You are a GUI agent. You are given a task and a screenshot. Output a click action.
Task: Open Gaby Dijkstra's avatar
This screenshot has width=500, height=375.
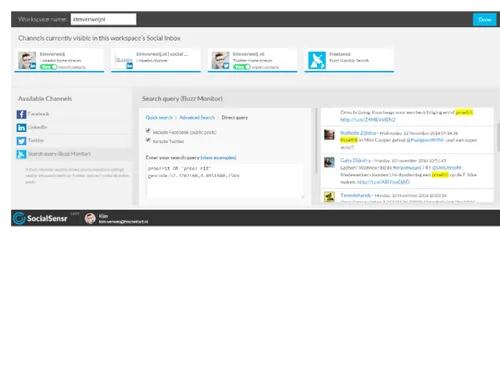pos(329,162)
